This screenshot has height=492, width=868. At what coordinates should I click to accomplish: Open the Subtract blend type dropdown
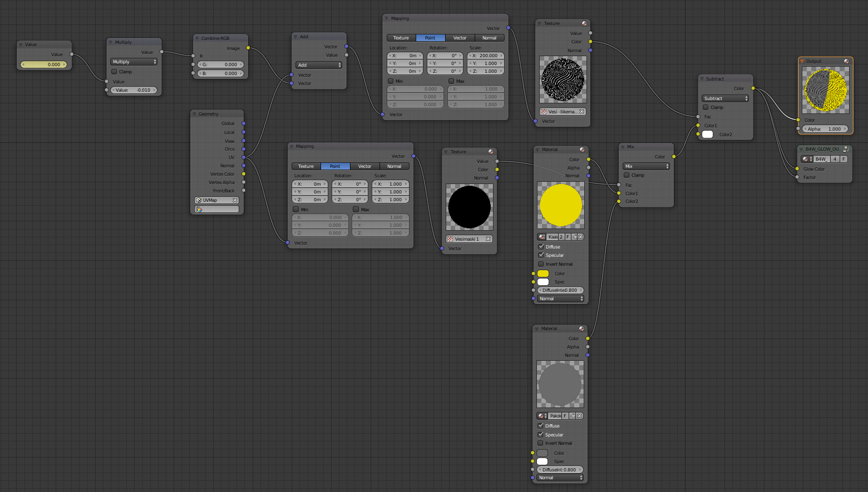point(726,98)
